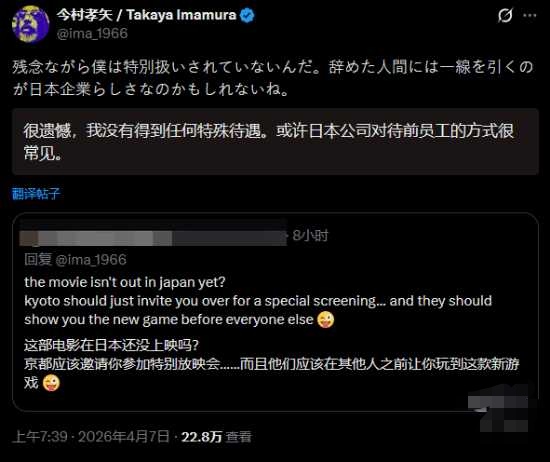This screenshot has width=550, height=462.
Task: Click the 翻译帖子 translate post link
Action: (x=36, y=194)
